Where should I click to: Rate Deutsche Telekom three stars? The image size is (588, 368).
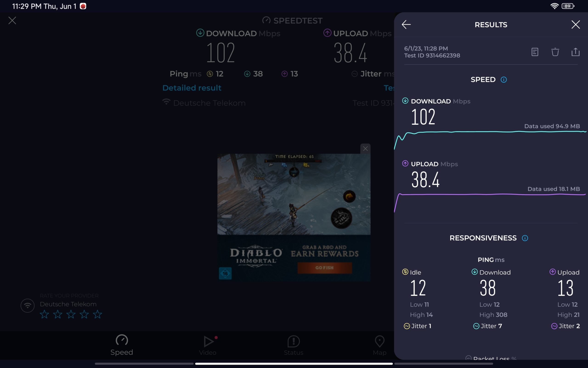point(71,314)
